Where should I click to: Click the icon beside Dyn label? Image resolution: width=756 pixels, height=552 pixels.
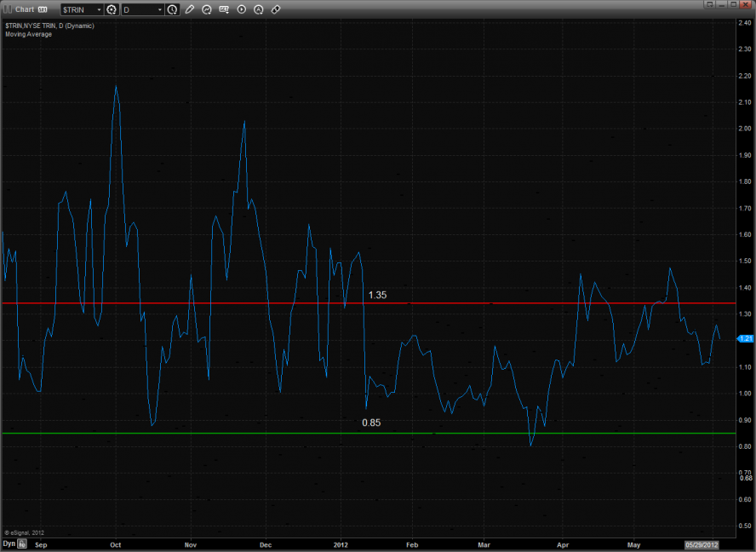pyautogui.click(x=23, y=543)
